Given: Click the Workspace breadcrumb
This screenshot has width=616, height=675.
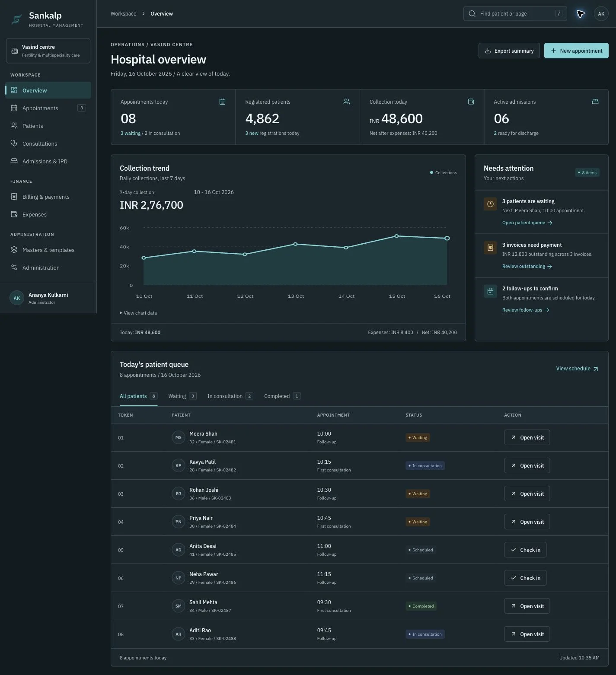Looking at the screenshot, I should [123, 14].
